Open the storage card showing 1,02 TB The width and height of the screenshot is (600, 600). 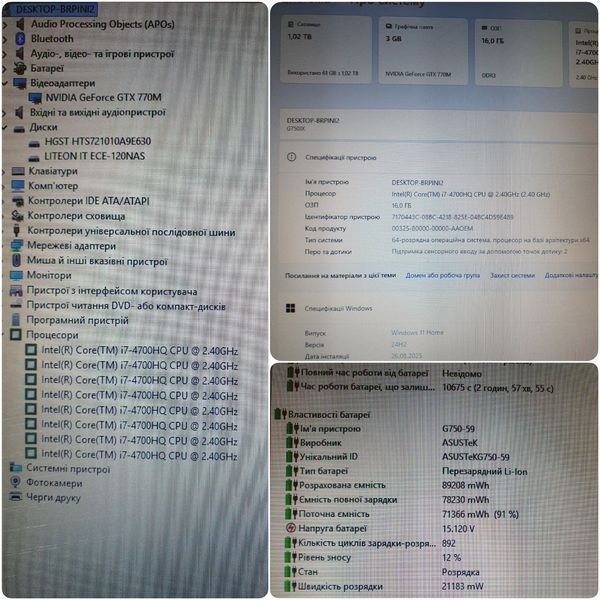(x=326, y=50)
